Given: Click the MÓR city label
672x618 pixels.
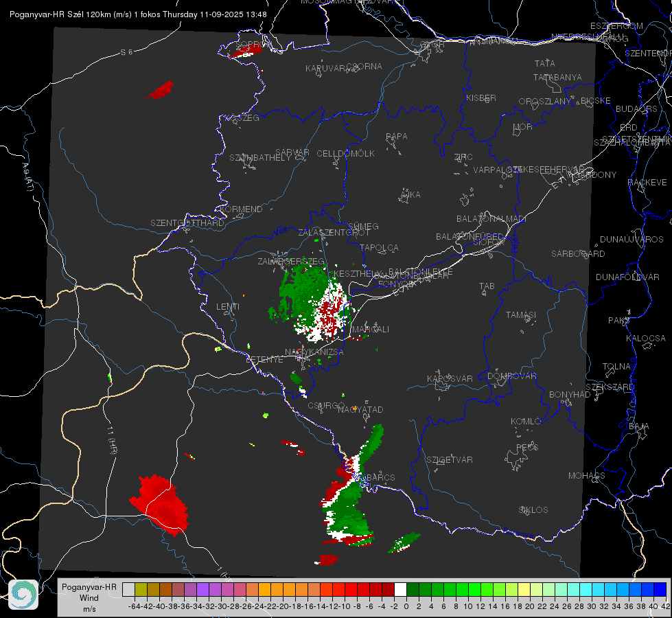Looking at the screenshot, I should 523,127.
